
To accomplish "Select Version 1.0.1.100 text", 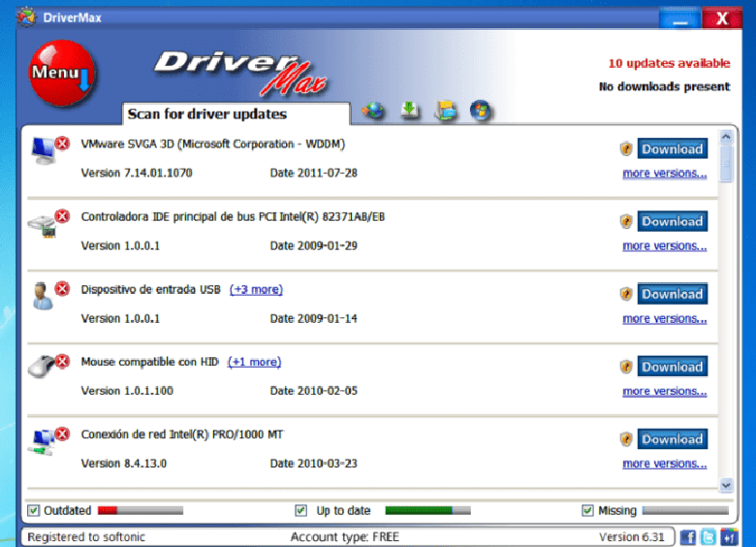I will 127,391.
